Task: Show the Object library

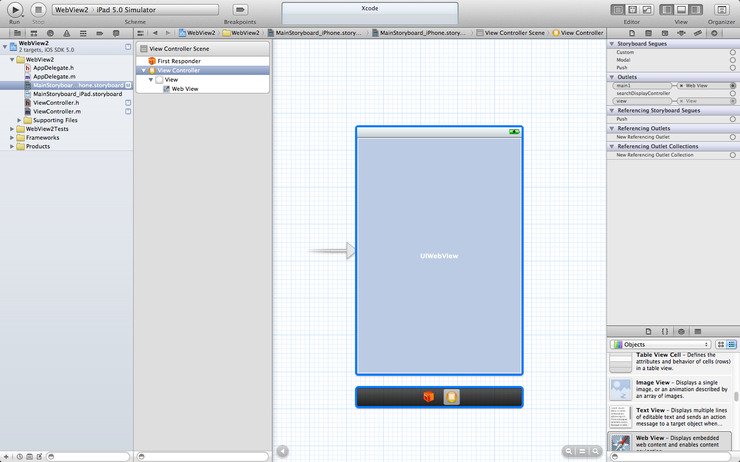Action: (x=681, y=331)
